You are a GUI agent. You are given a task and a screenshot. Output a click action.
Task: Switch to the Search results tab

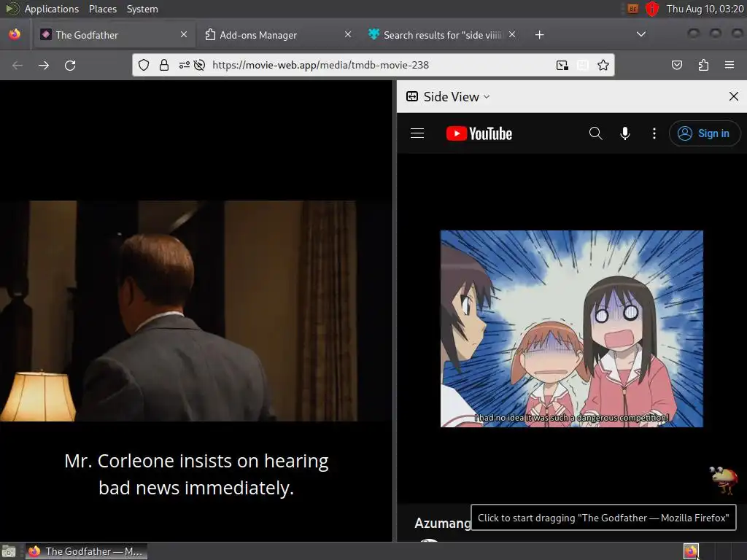pyautogui.click(x=441, y=35)
